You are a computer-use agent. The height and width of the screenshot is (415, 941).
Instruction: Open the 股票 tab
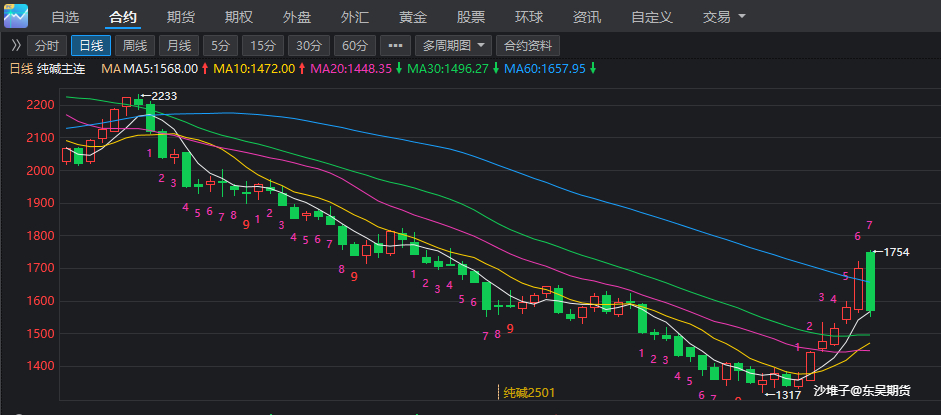pos(471,17)
